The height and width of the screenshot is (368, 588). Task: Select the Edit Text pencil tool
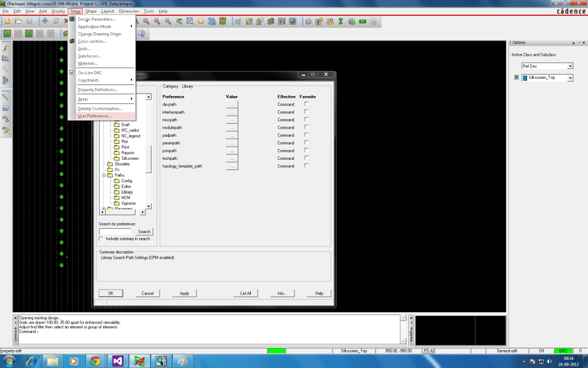(6, 129)
